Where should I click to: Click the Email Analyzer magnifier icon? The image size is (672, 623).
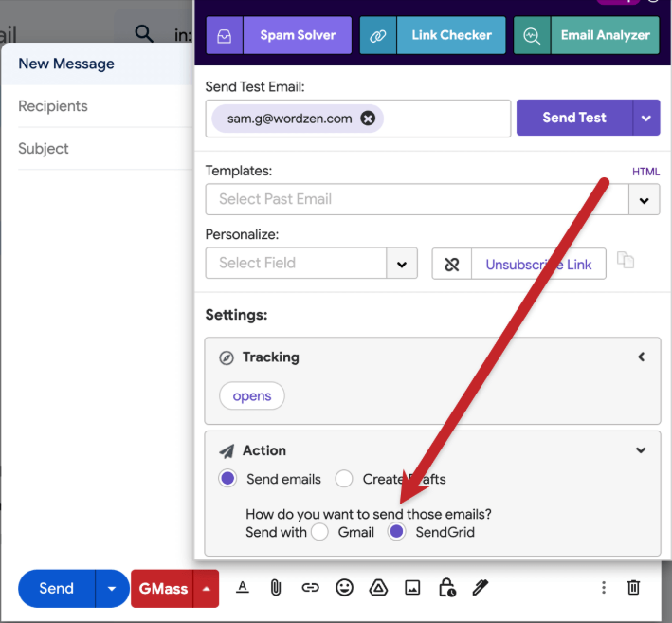click(x=532, y=36)
